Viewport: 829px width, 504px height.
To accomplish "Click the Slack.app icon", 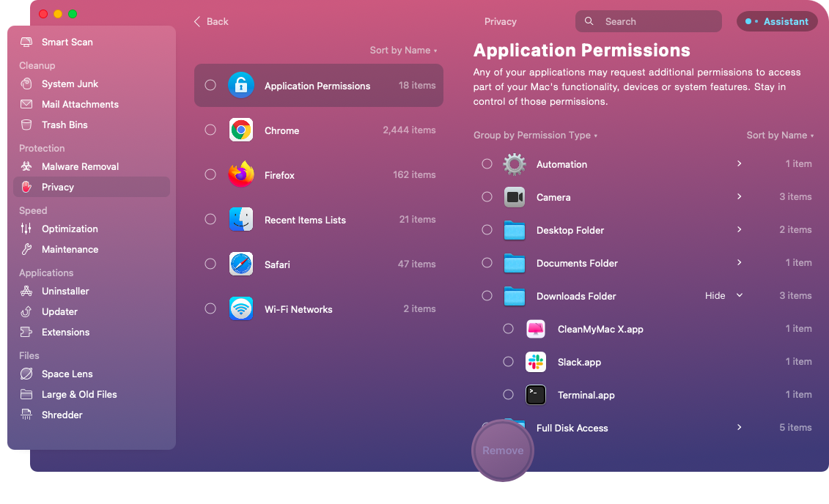I will (x=536, y=362).
